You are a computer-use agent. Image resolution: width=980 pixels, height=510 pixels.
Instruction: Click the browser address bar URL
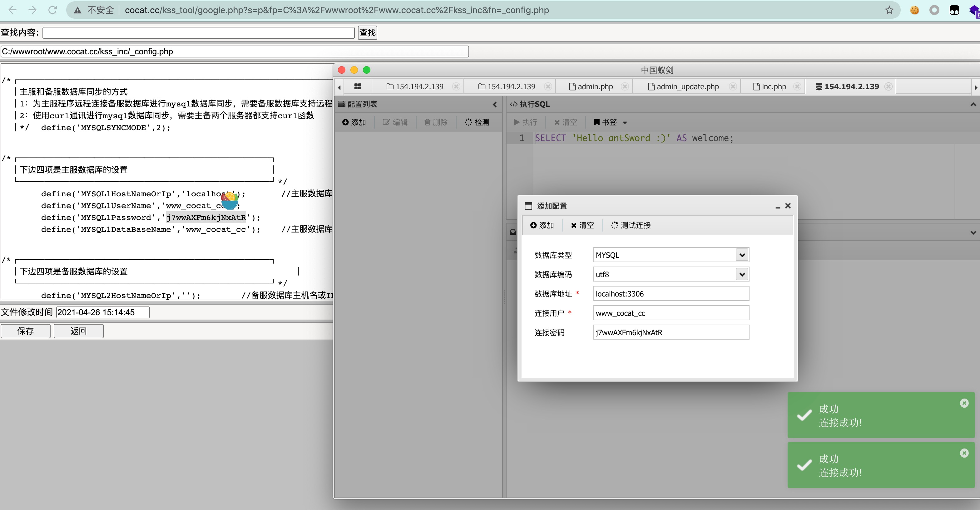coord(337,10)
